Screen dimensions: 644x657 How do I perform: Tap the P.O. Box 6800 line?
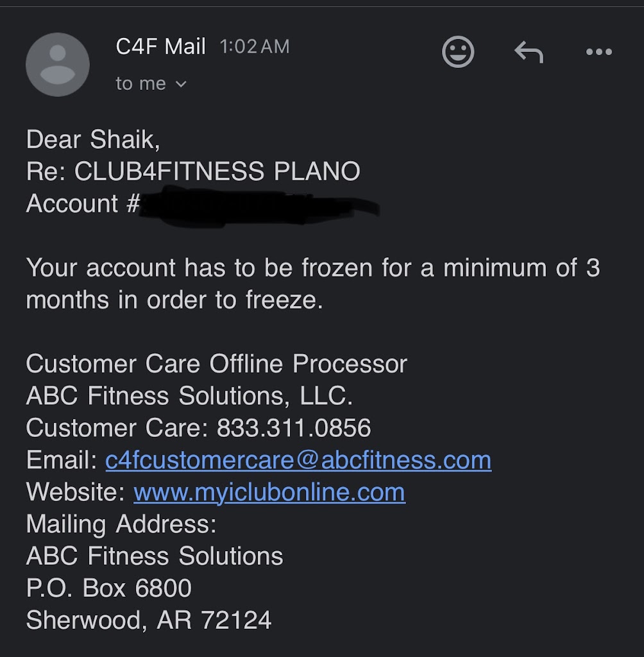[108, 588]
